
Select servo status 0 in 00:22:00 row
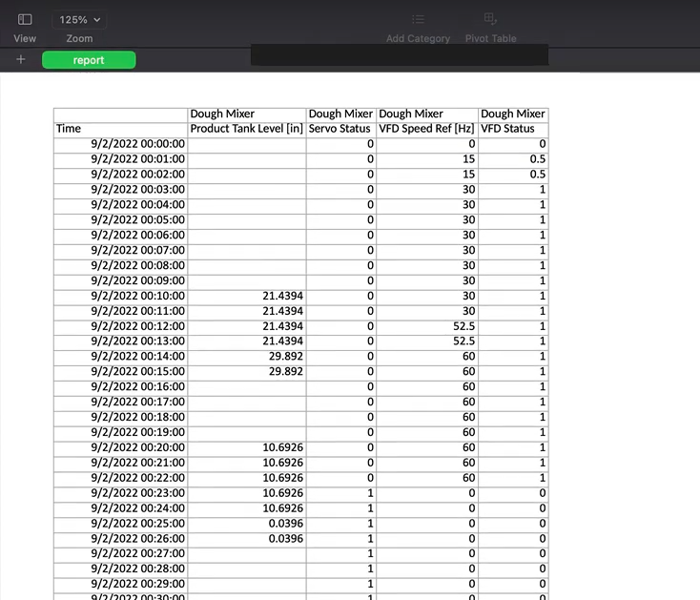coord(341,478)
